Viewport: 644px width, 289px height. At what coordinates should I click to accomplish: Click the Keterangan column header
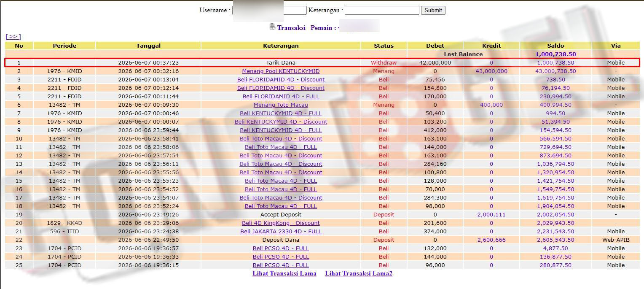pyautogui.click(x=281, y=46)
